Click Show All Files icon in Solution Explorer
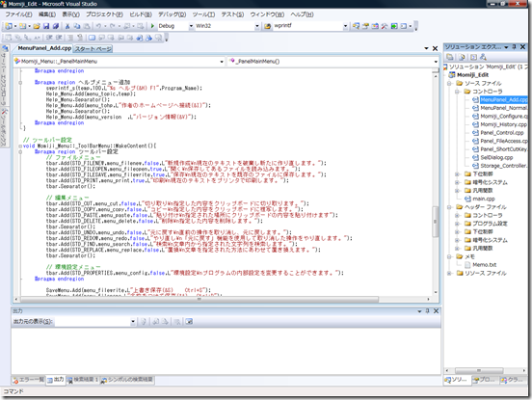Viewport: 532px width, 400px height. [462, 57]
